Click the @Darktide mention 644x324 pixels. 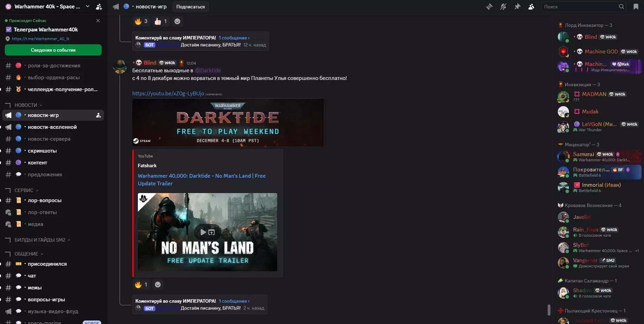click(208, 71)
